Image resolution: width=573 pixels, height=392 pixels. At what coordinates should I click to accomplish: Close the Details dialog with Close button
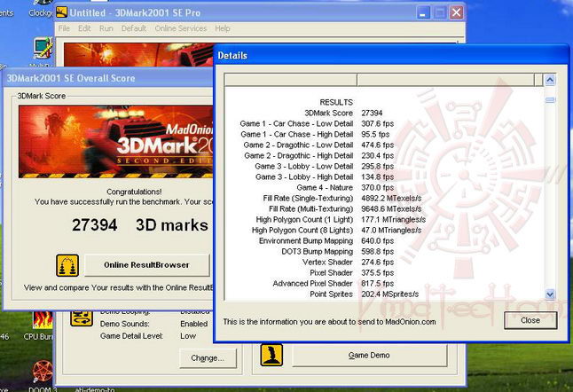point(530,320)
